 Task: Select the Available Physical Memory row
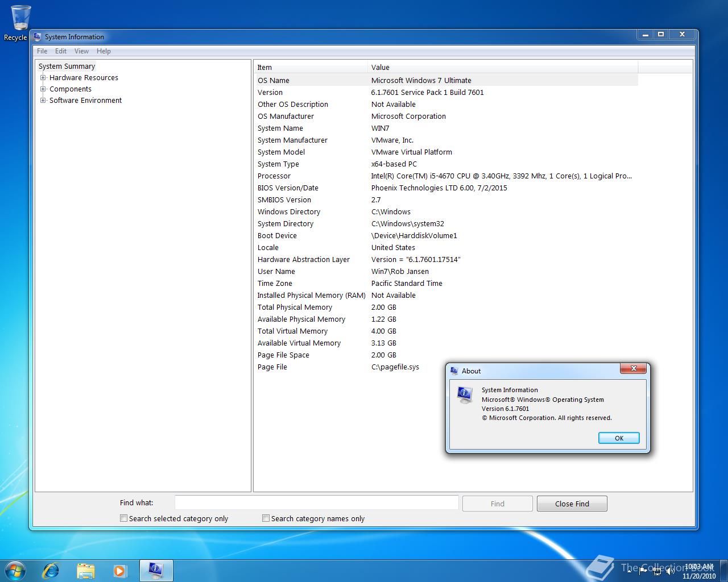pyautogui.click(x=446, y=319)
